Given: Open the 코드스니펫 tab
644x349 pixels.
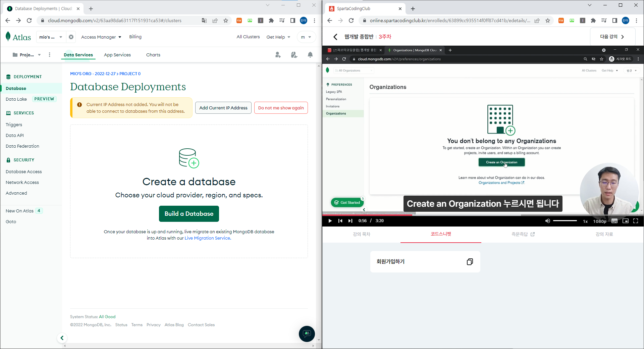Looking at the screenshot, I should coord(441,234).
